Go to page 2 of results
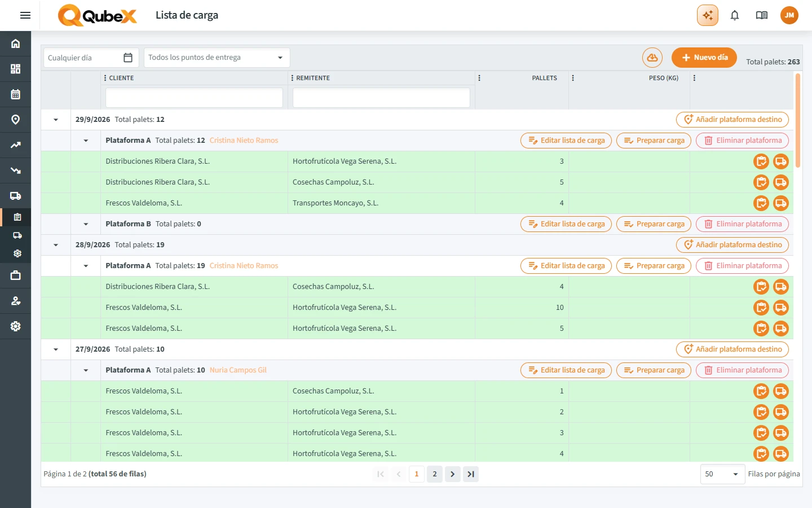 [x=435, y=474]
